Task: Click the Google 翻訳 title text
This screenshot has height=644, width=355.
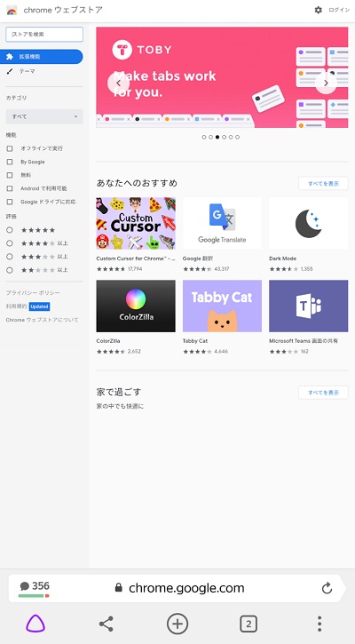Action: (x=197, y=258)
